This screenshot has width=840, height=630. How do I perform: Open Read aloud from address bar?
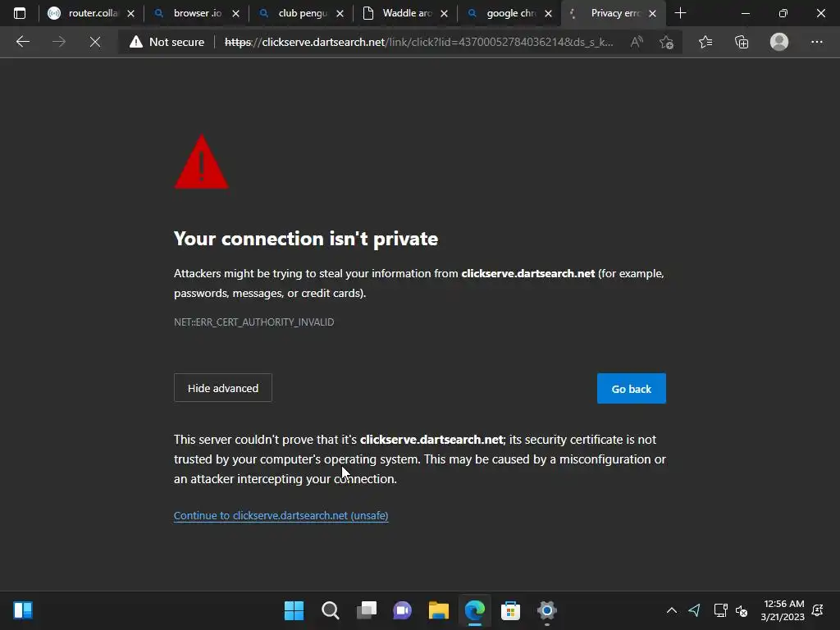(637, 42)
